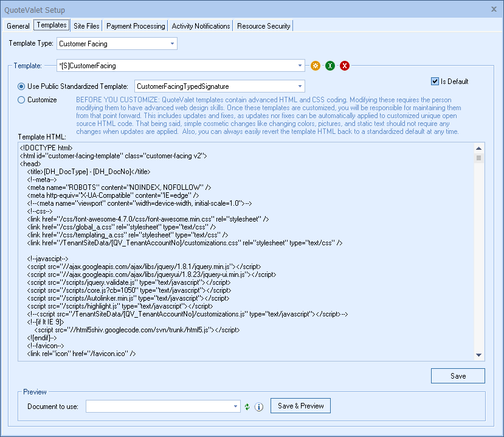Click the <!--javascript--> comment line
Image resolution: width=504 pixels, height=437 pixels.
[47, 259]
